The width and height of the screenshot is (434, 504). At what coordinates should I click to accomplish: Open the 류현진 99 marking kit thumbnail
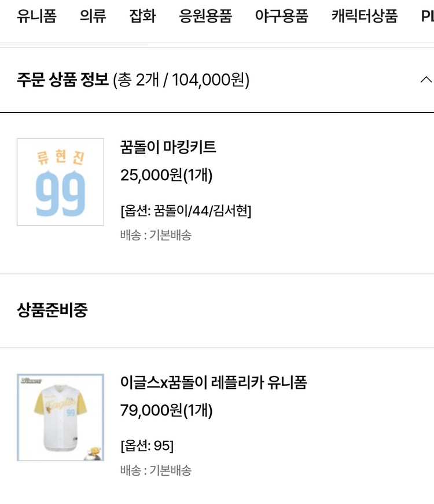60,182
